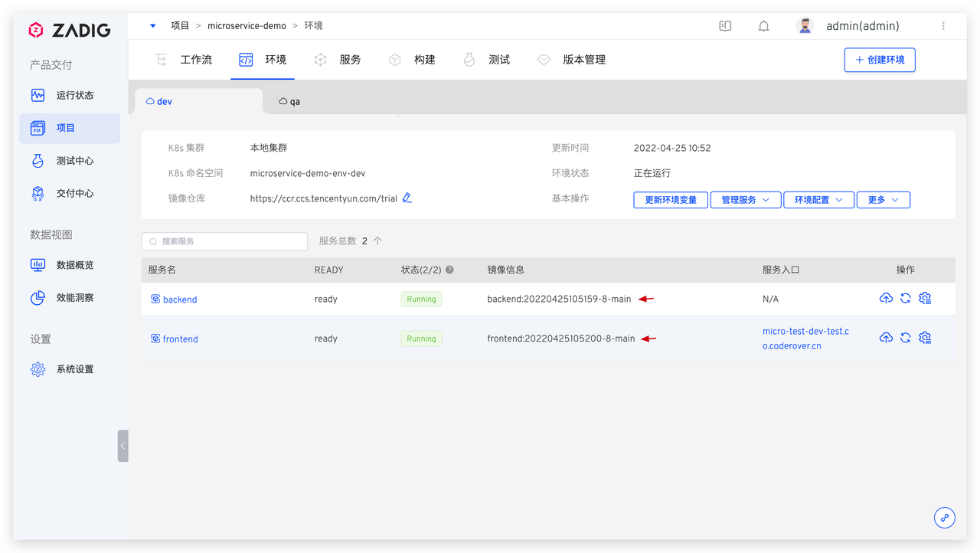This screenshot has width=980, height=553.
Task: Switch to the 工作流 tab
Action: pyautogui.click(x=184, y=60)
